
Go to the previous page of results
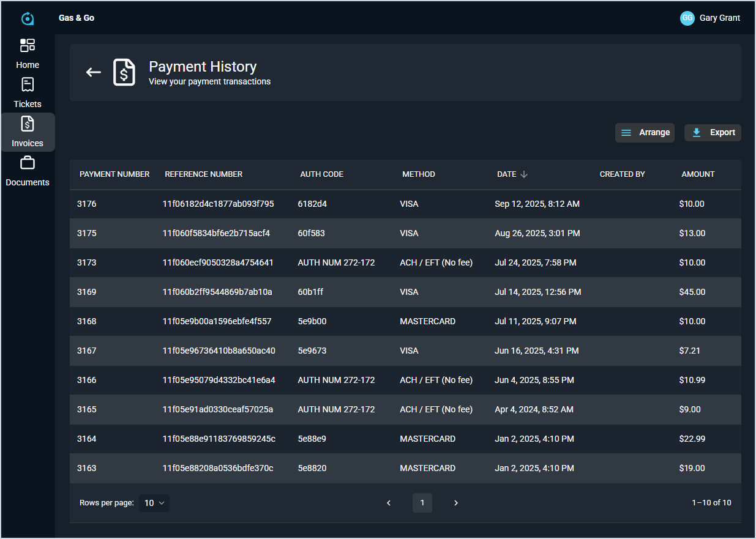(x=389, y=503)
